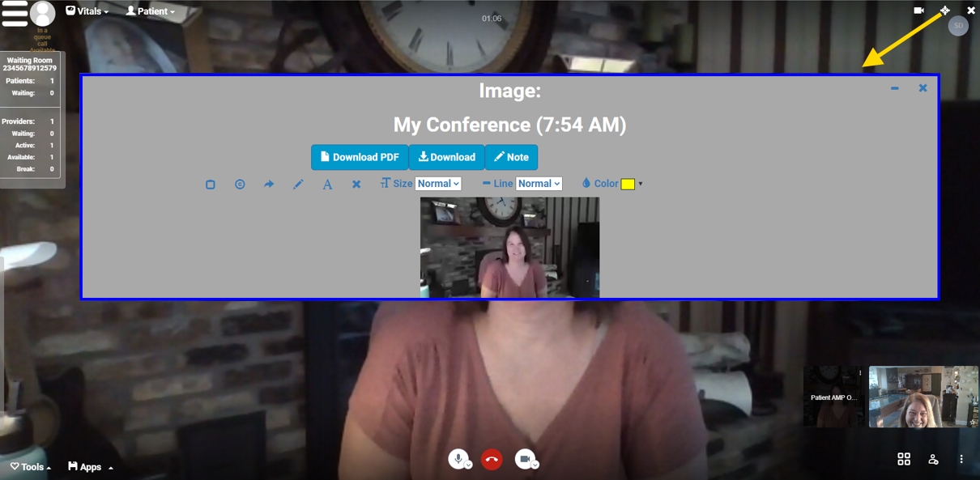The width and height of the screenshot is (980, 480).
Task: Open the Line thickness dropdown
Action: (539, 184)
